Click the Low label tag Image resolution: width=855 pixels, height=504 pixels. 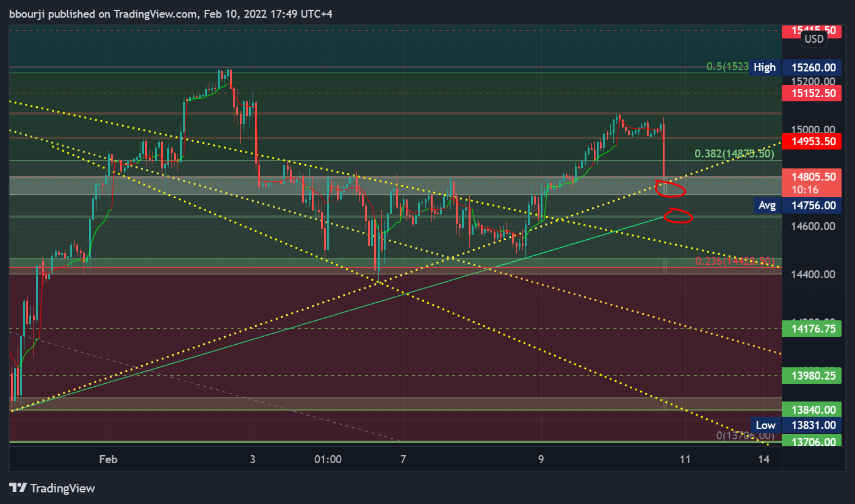click(765, 425)
